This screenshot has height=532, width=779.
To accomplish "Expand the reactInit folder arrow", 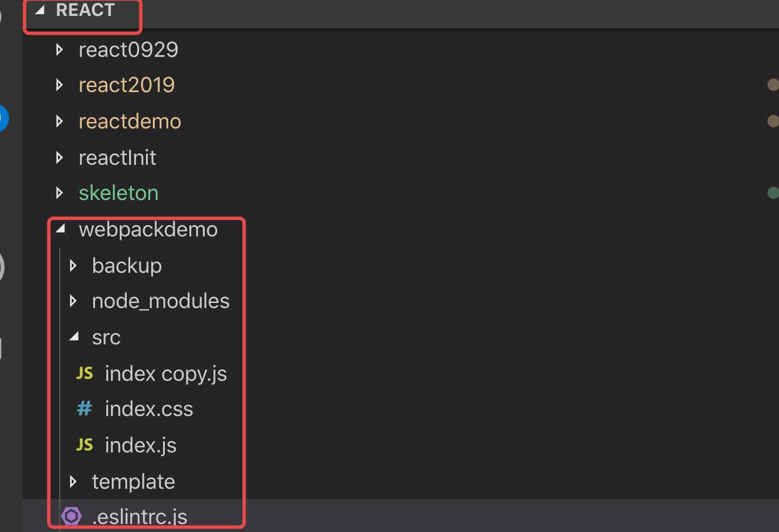I will tap(59, 157).
